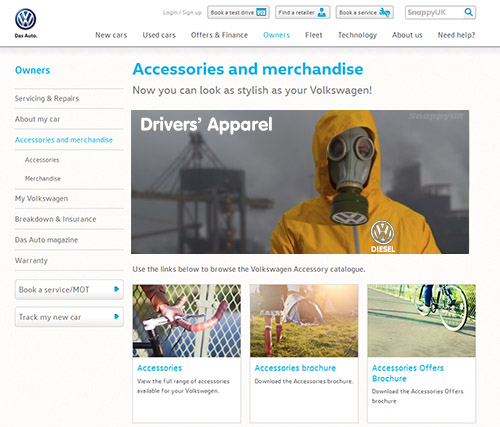The width and height of the screenshot is (500, 427).
Task: Open the Offers & Finance menu
Action: (x=219, y=35)
